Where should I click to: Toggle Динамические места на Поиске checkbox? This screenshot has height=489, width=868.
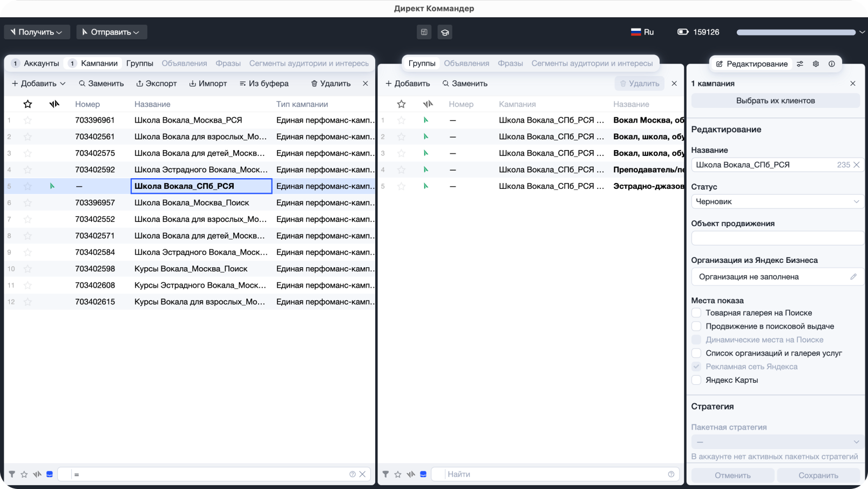696,340
